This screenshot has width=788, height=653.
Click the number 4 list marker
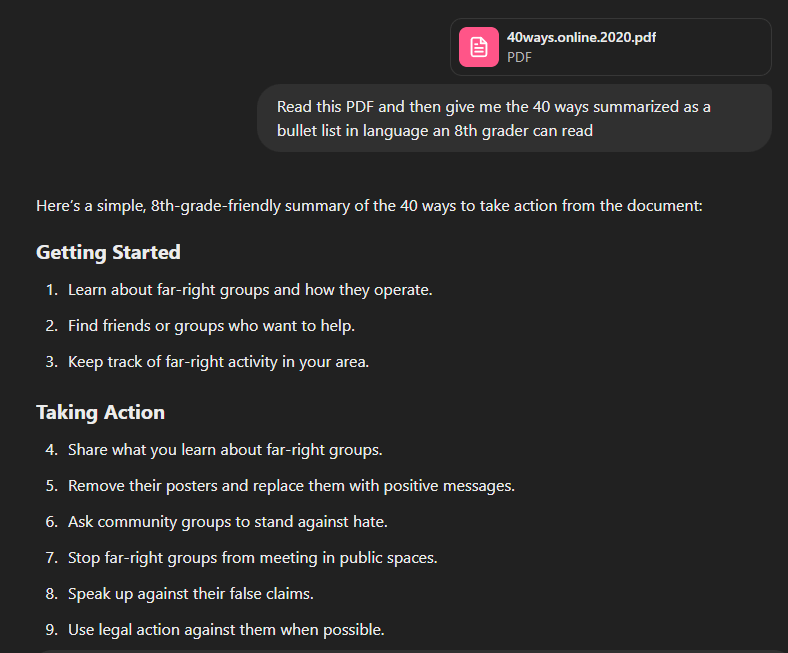[51, 450]
